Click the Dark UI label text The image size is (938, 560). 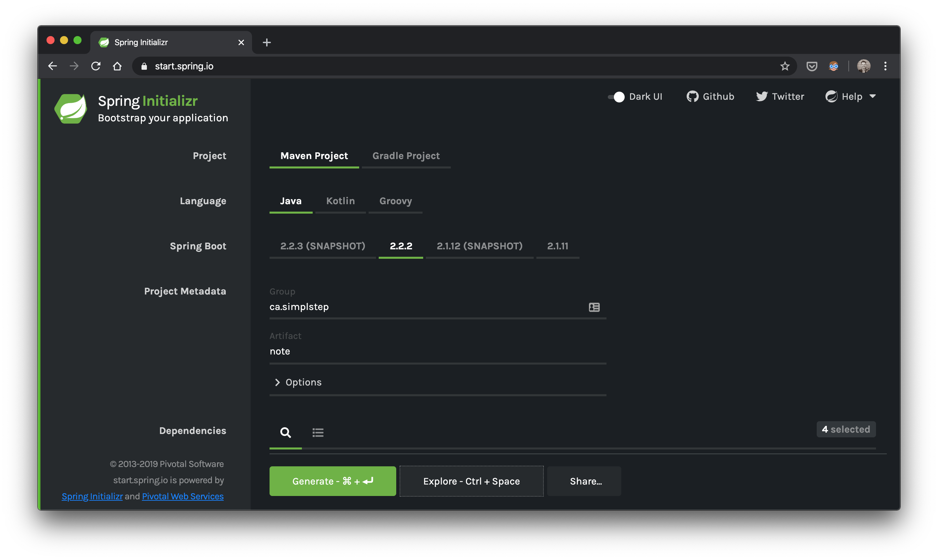646,97
